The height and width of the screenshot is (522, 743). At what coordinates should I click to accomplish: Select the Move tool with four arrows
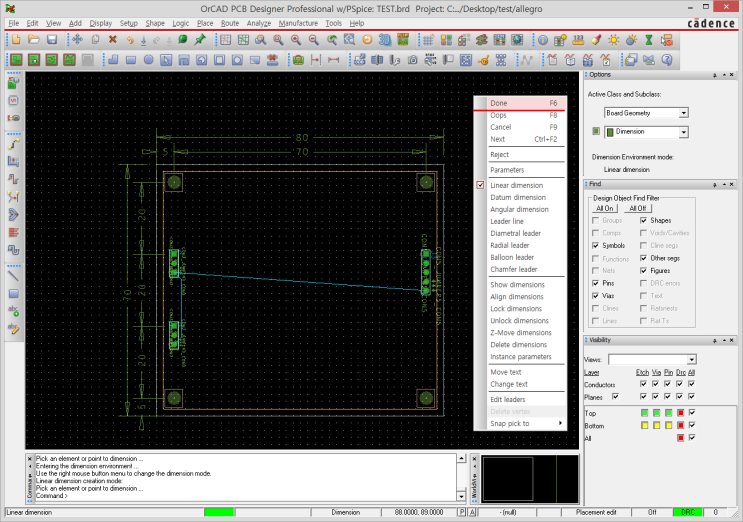(x=77, y=39)
